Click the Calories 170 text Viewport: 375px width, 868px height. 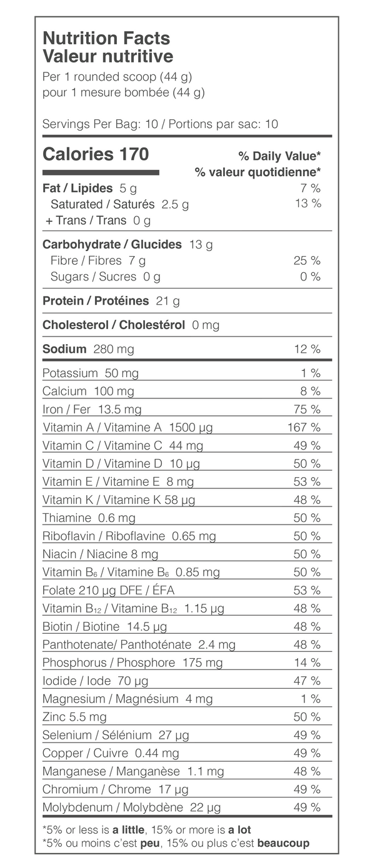pos(96,154)
